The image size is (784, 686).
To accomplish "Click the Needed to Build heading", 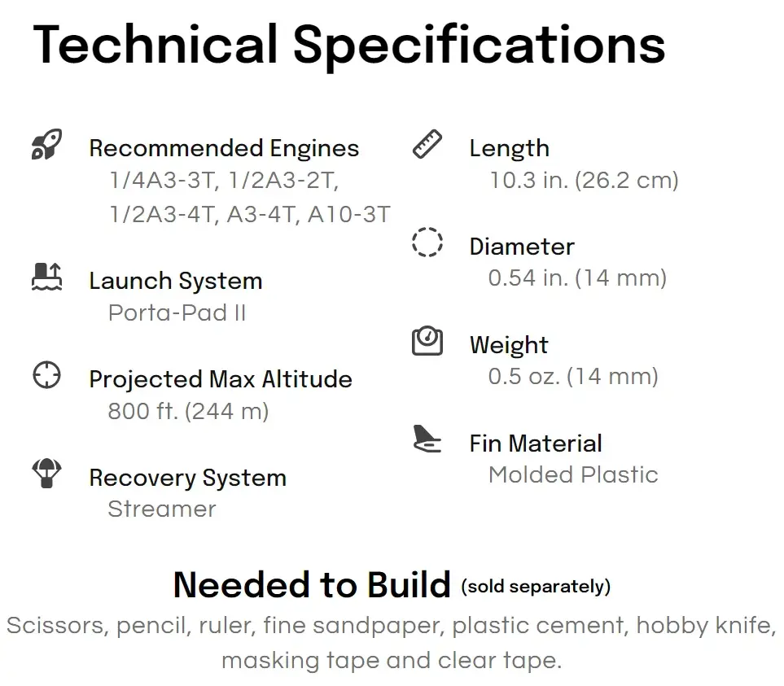I will [312, 585].
